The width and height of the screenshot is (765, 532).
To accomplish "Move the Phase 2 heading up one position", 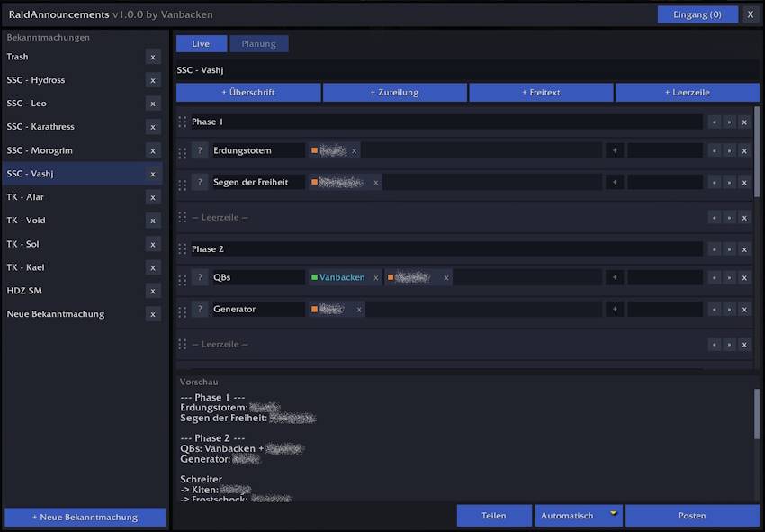I will point(715,249).
